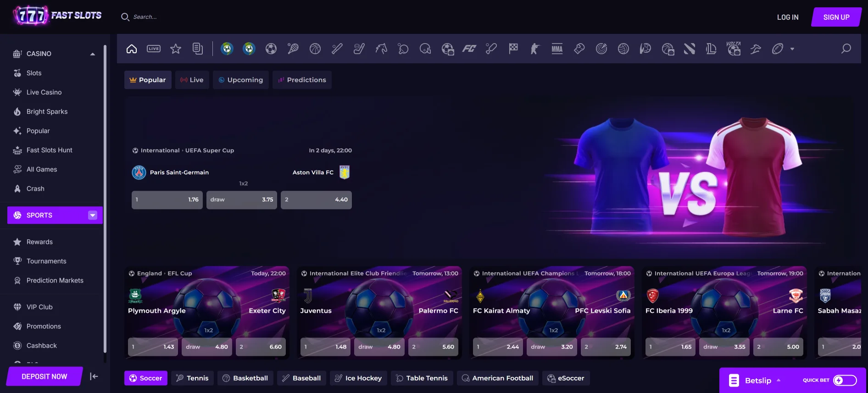This screenshot has width=868, height=393.
Task: Switch to the Predictions tab
Action: click(x=302, y=80)
